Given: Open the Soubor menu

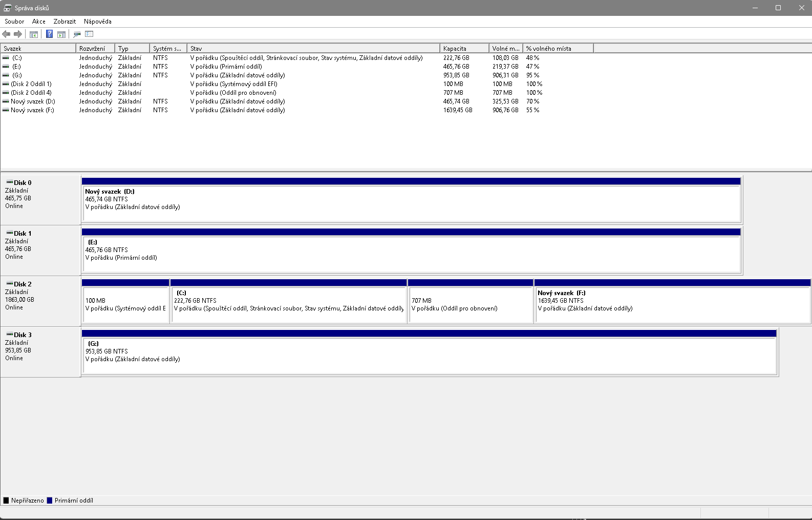Looking at the screenshot, I should click(x=14, y=22).
